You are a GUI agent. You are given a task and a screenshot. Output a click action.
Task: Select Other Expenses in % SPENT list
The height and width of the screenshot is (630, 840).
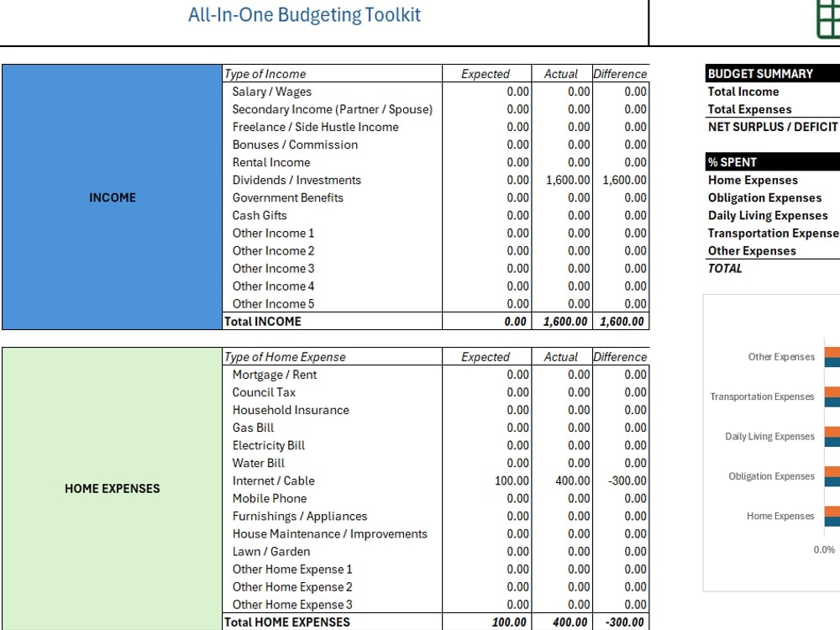[752, 250]
